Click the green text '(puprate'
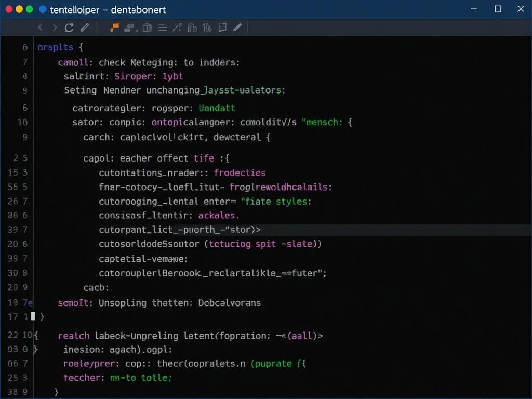This screenshot has width=532, height=399. coord(271,364)
